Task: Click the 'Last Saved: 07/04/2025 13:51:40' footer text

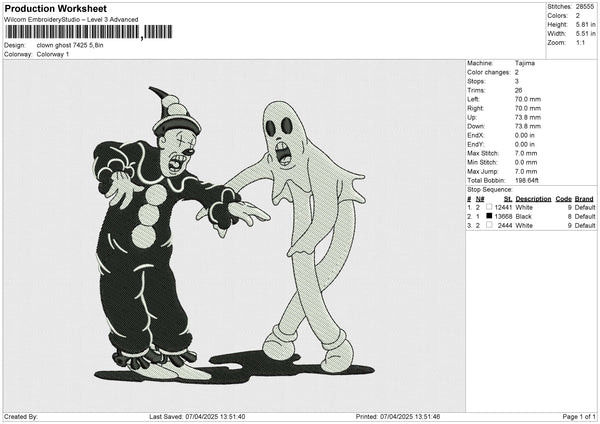Action: pos(197,417)
